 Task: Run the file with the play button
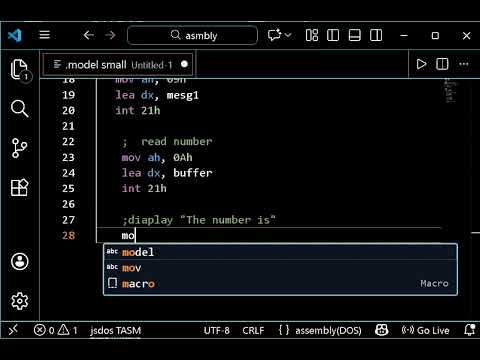click(x=421, y=64)
